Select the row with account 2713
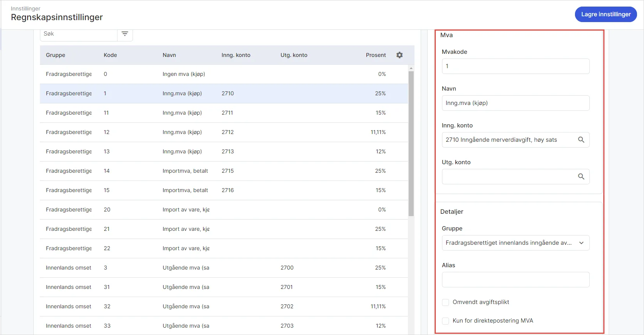This screenshot has width=644, height=335. 224,152
